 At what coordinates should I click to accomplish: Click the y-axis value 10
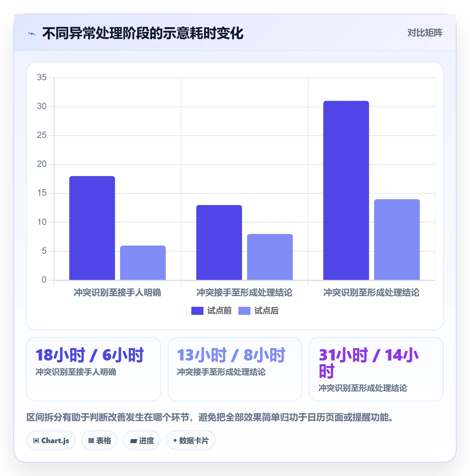(x=42, y=222)
